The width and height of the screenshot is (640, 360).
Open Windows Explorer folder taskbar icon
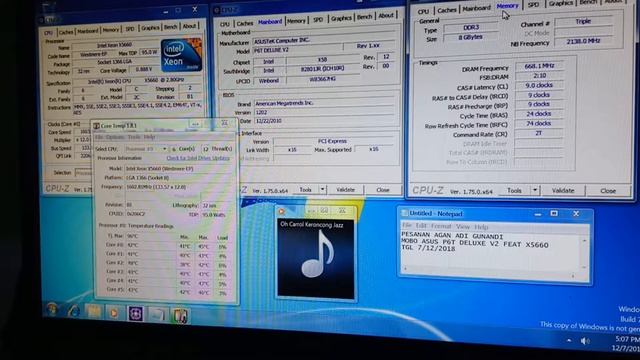tap(93, 312)
